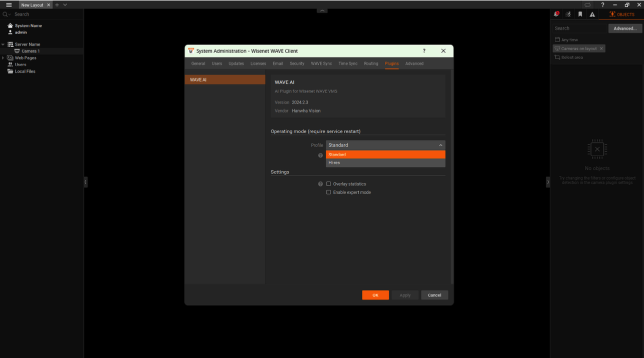
Task: Collapse the left resource panel handle
Action: 85,182
